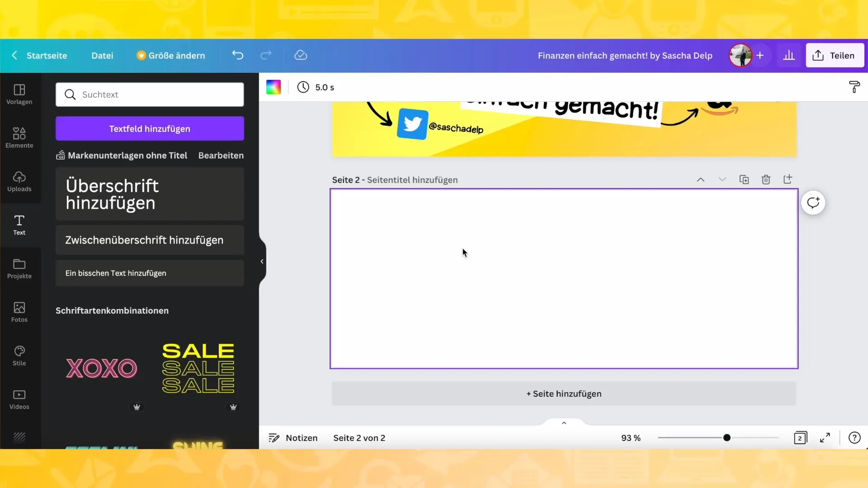Click the cloud save status icon
868x488 pixels.
coord(301,55)
